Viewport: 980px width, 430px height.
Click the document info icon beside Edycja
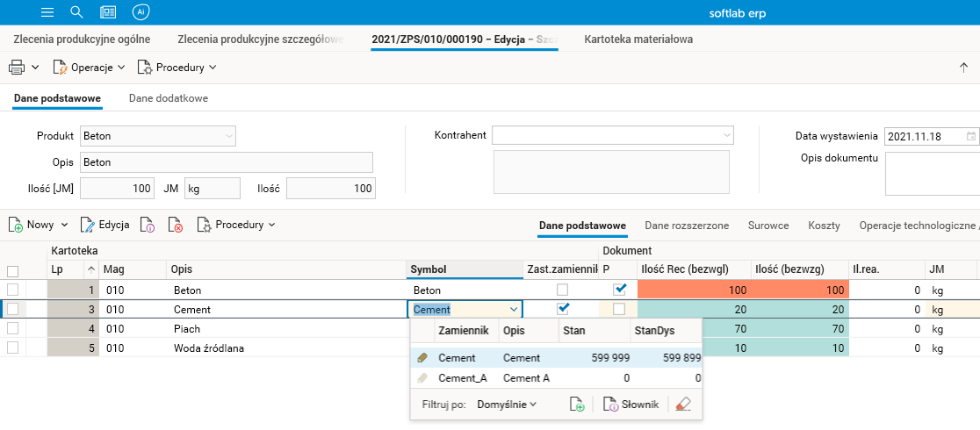click(x=148, y=225)
